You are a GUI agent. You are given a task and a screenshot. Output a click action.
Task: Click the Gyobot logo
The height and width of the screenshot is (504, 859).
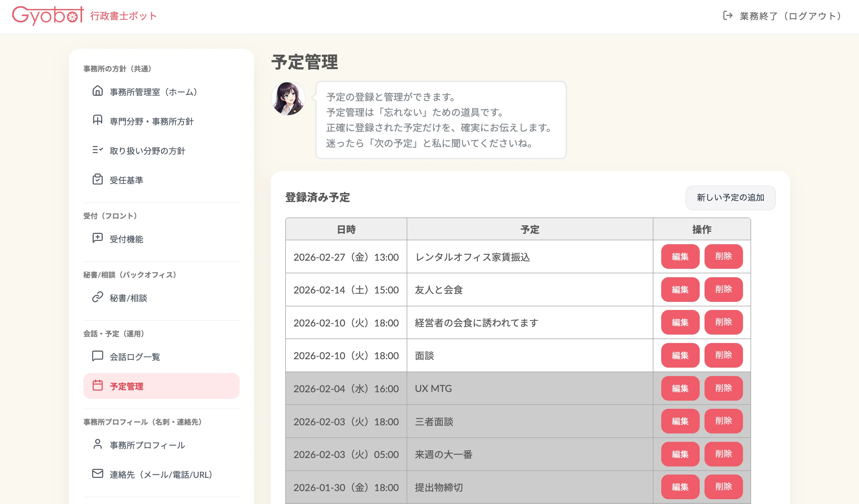[48, 15]
